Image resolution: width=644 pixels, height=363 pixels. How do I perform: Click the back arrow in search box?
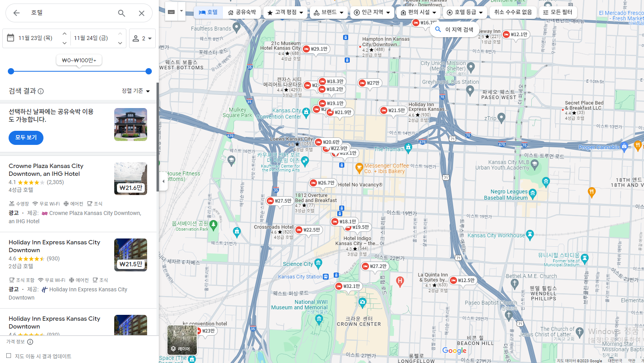(x=16, y=13)
